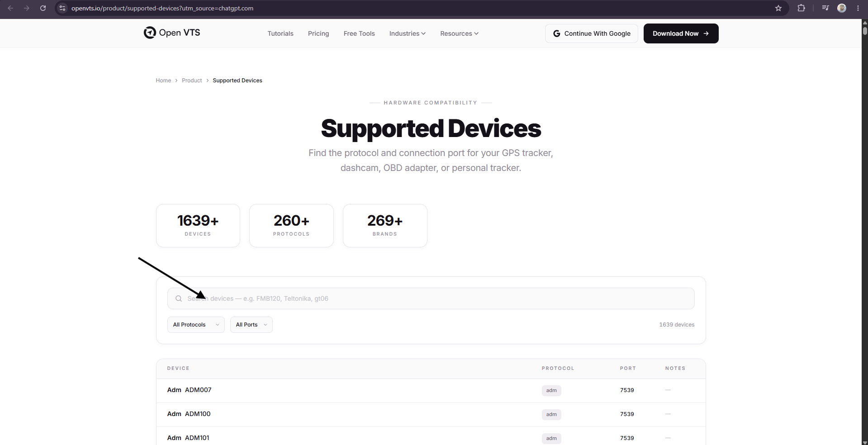Click the browser back arrow

10,8
